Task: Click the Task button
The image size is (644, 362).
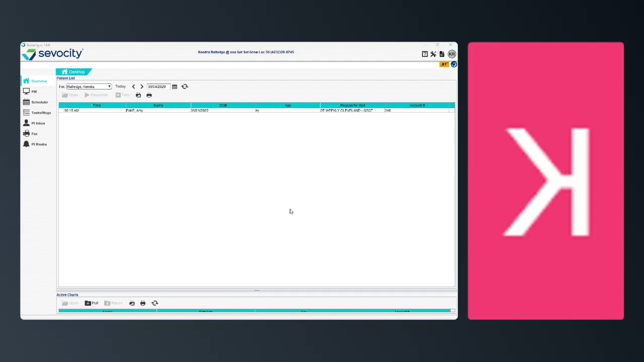Action: coord(123,95)
